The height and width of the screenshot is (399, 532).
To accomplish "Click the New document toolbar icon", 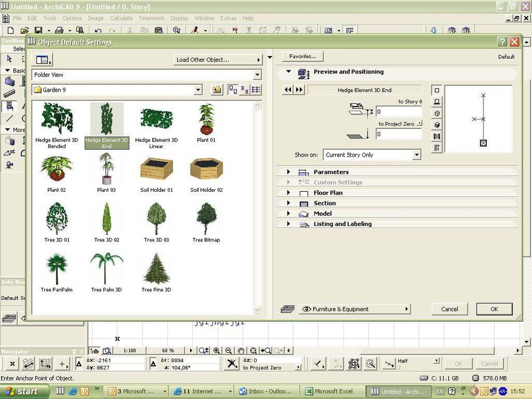I will coord(11,30).
